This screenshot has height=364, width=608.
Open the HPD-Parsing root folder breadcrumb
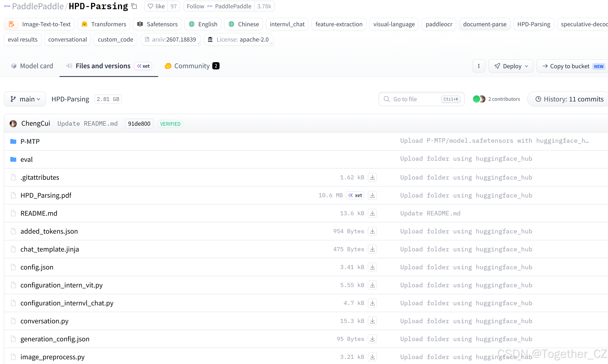coord(70,99)
